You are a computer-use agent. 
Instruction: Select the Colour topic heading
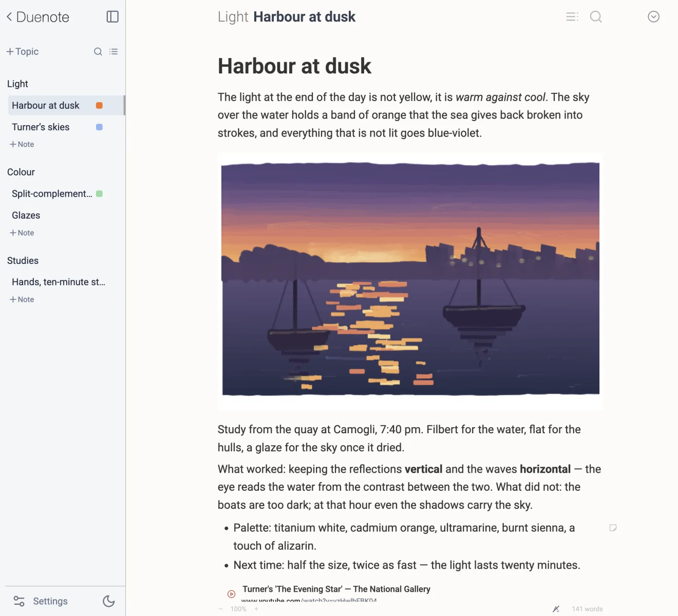click(x=21, y=172)
